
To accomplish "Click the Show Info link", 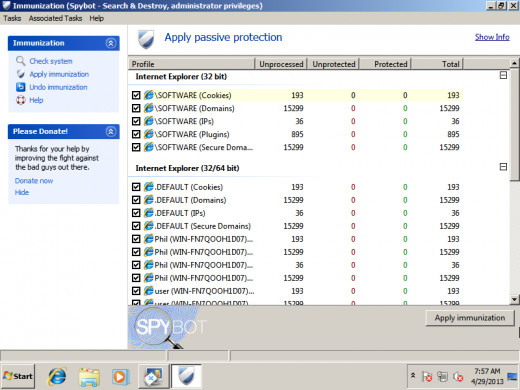I will [x=492, y=37].
